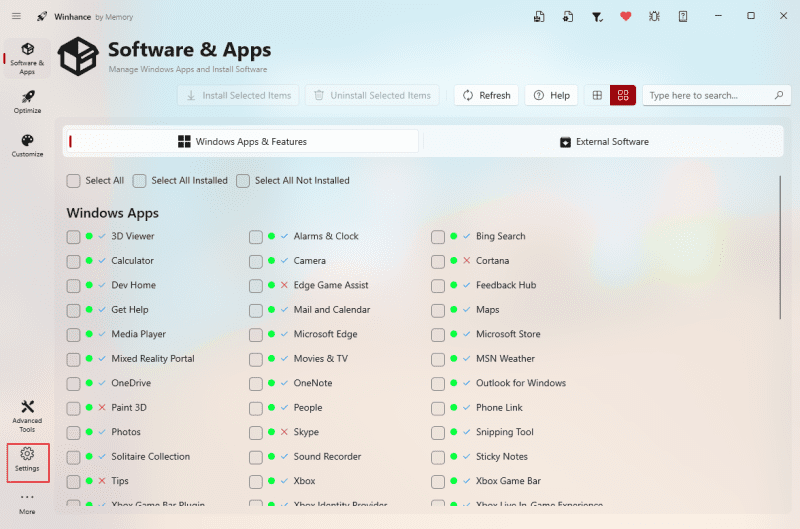Click Install Selected Items button
800x529 pixels.
click(238, 95)
